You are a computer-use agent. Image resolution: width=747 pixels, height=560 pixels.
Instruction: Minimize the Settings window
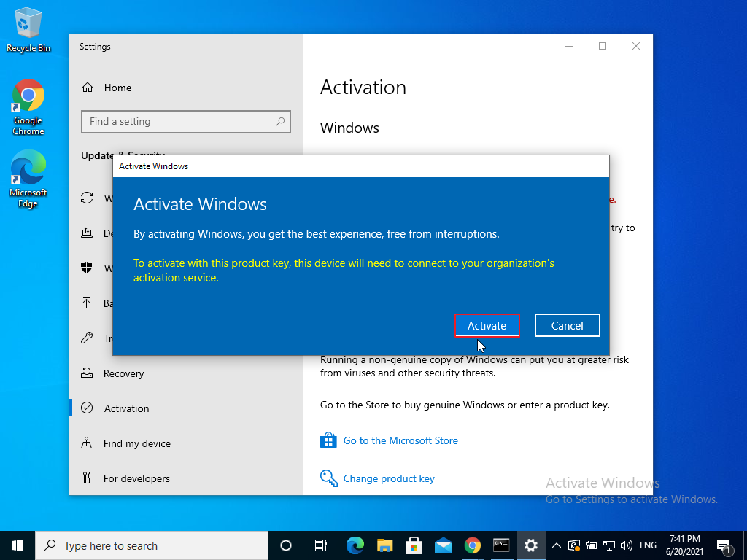[x=569, y=46]
